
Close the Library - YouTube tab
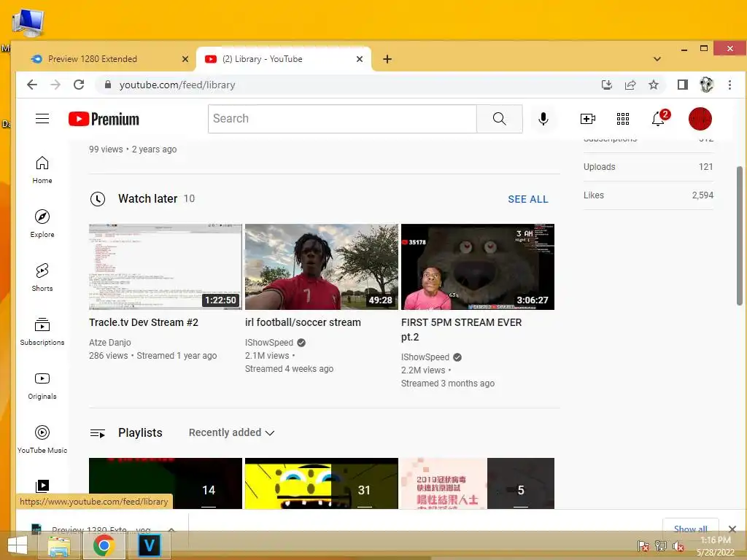click(x=360, y=59)
